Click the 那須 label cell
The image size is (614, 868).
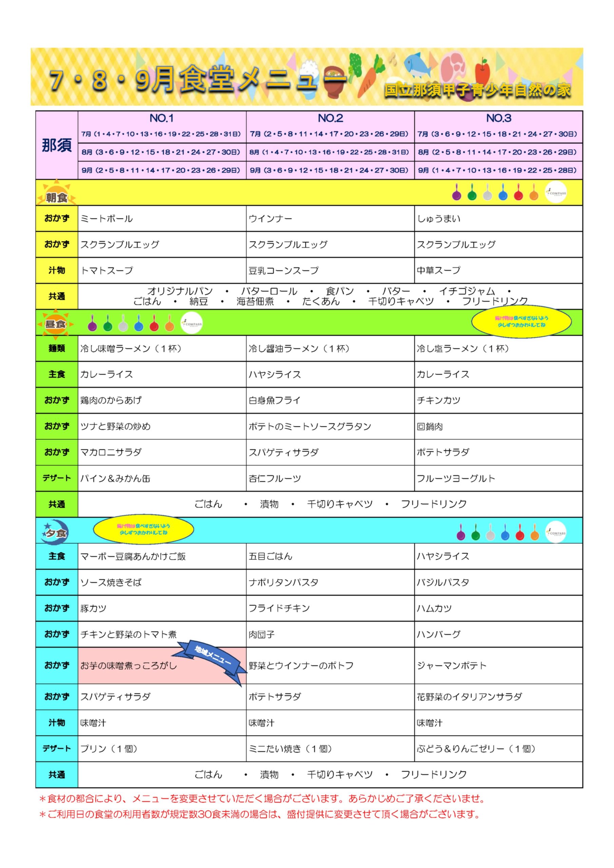coord(57,145)
